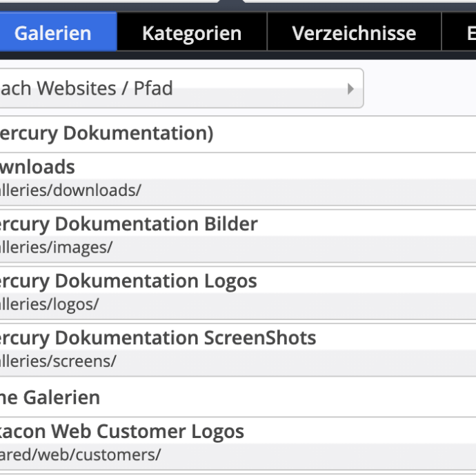476x476 pixels.
Task: Open the Web Customer Logos gallery
Action: [124, 432]
